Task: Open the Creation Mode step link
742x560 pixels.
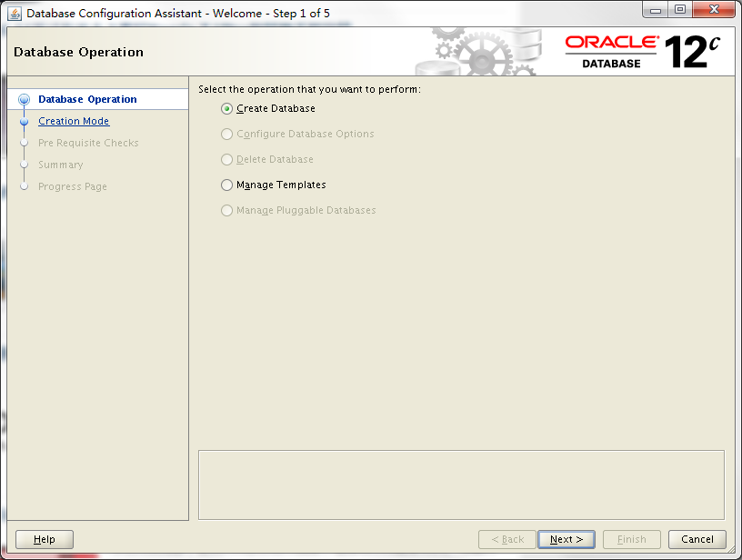Action: pyautogui.click(x=74, y=121)
